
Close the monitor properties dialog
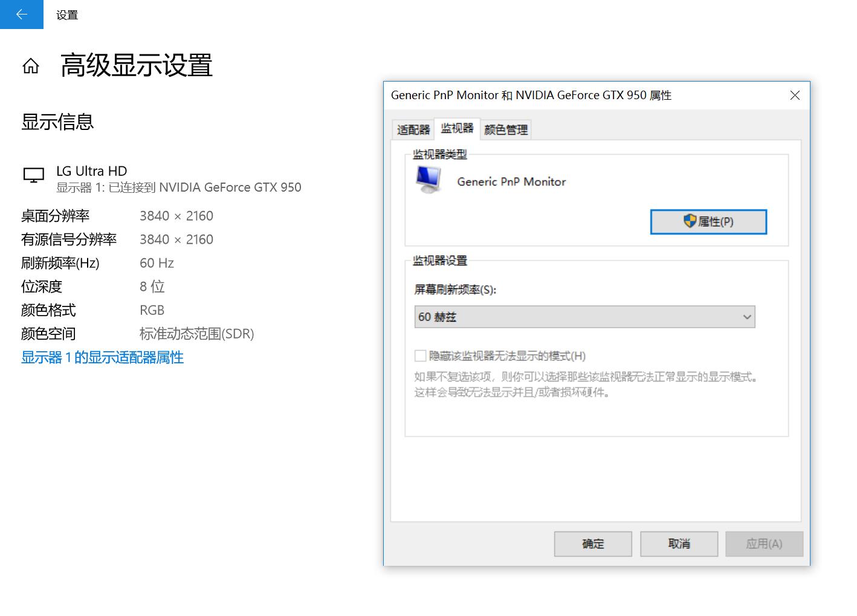tap(795, 95)
